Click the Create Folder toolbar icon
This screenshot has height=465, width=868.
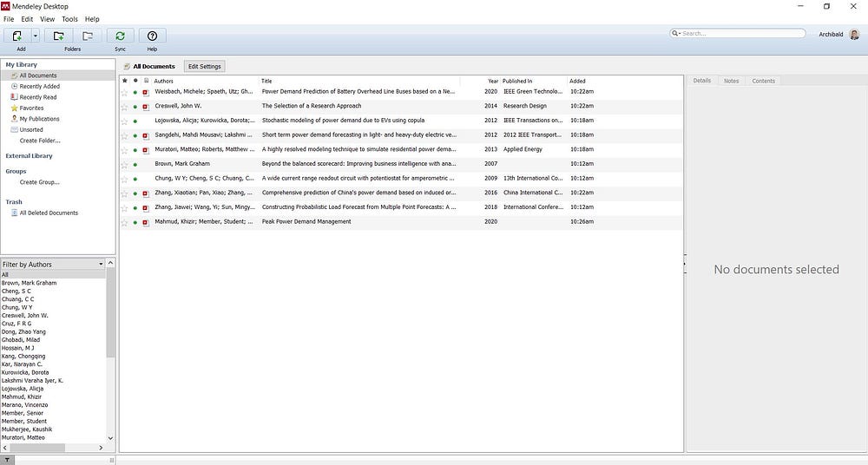[58, 36]
